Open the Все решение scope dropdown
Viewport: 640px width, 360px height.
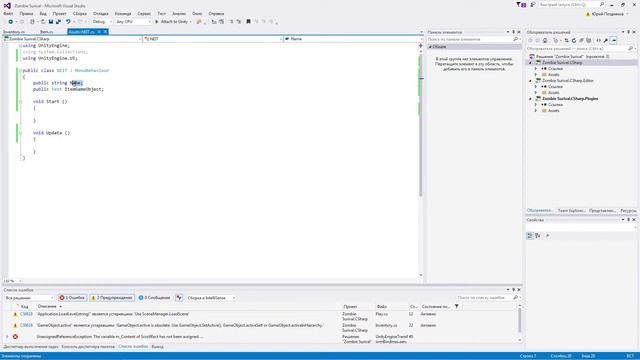click(x=29, y=298)
